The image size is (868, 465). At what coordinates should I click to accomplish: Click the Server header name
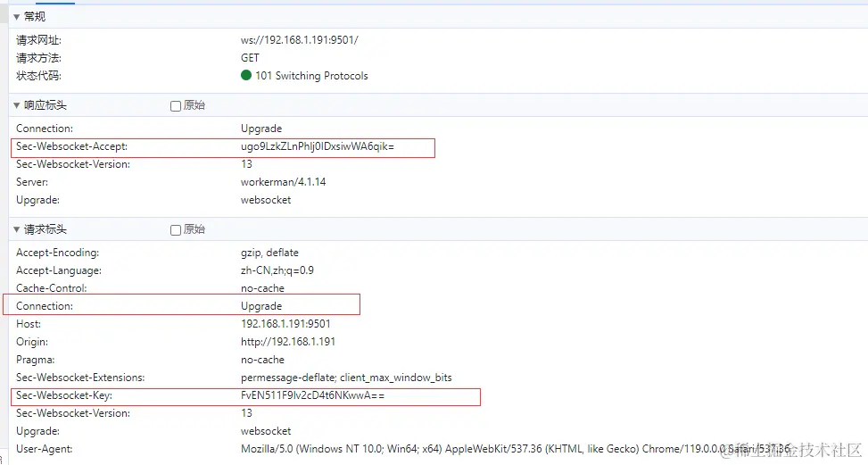(x=32, y=182)
